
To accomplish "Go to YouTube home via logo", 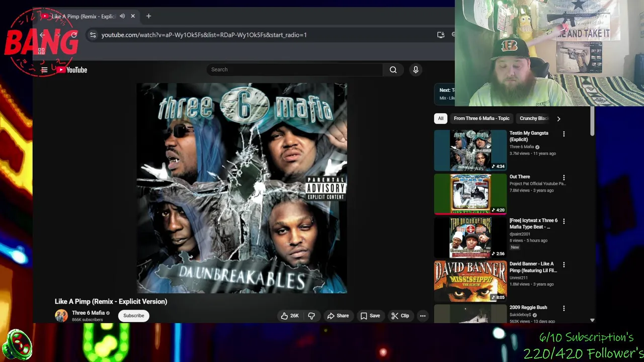I will click(71, 70).
